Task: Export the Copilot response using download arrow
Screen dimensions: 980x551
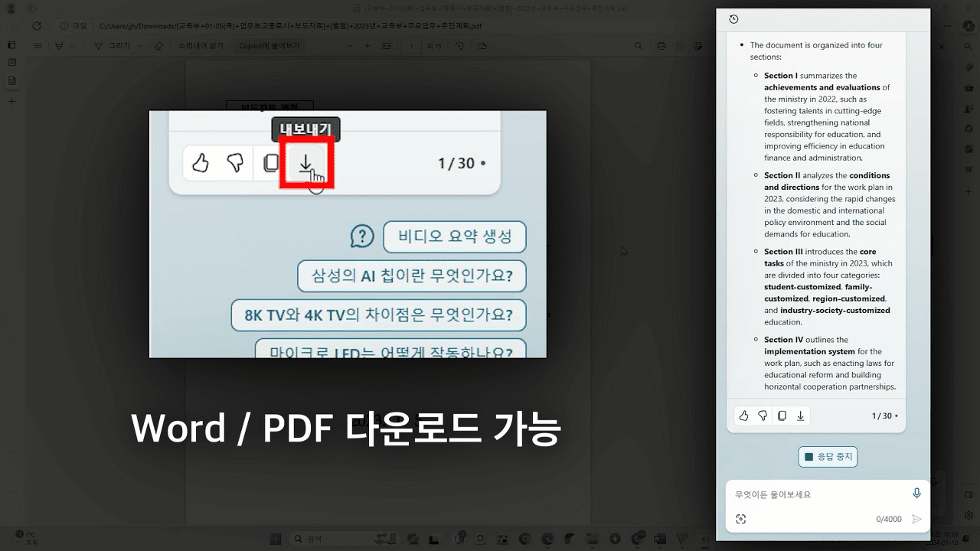Action: pos(800,416)
